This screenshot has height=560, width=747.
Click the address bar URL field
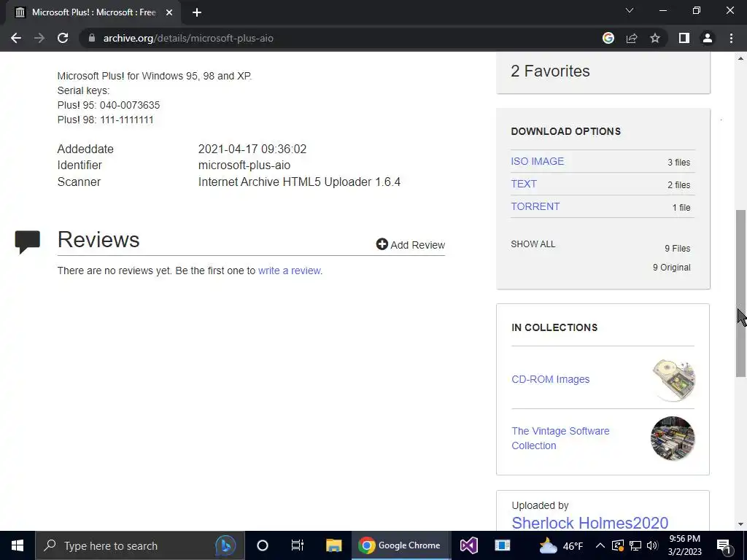tap(343, 38)
